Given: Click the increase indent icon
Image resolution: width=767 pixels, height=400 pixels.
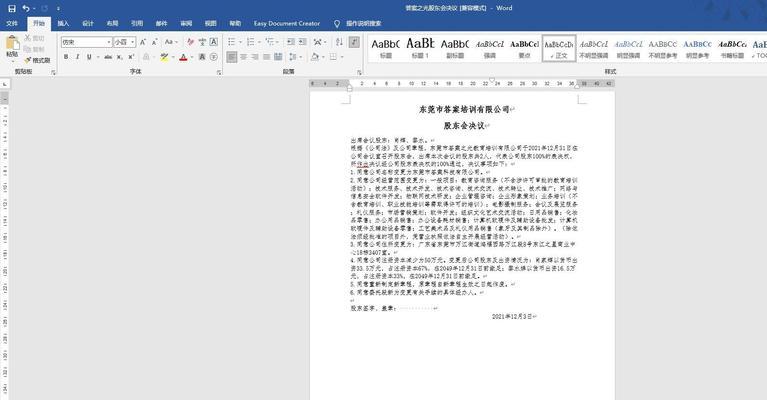Looking at the screenshot, I should click(x=303, y=43).
